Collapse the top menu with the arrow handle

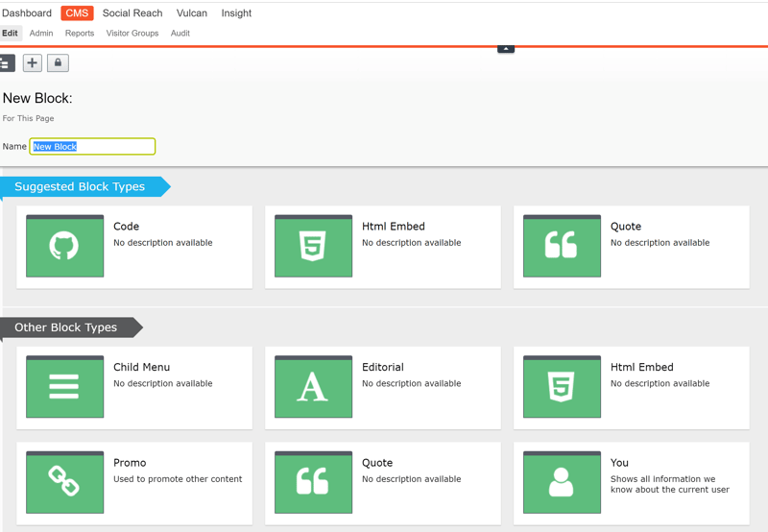point(506,49)
